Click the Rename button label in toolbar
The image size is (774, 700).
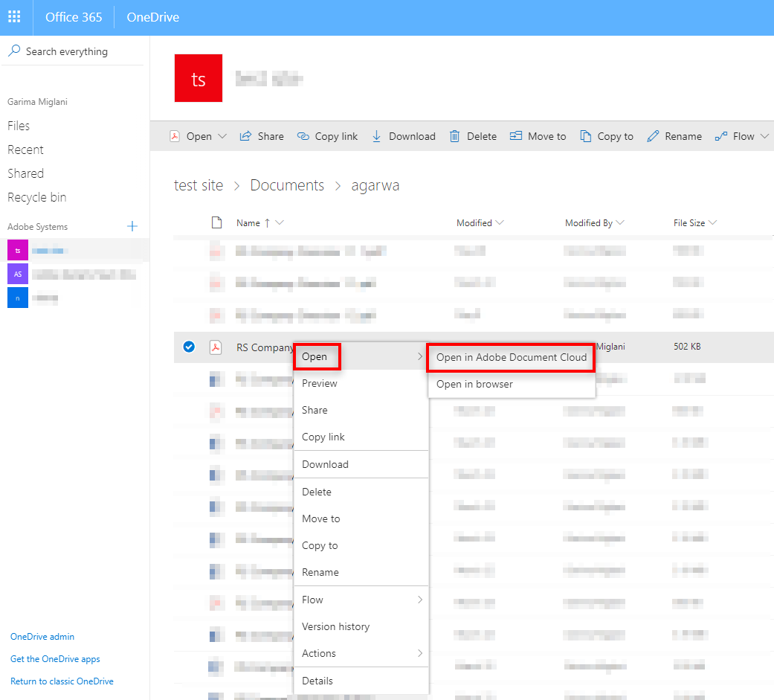pyautogui.click(x=683, y=136)
